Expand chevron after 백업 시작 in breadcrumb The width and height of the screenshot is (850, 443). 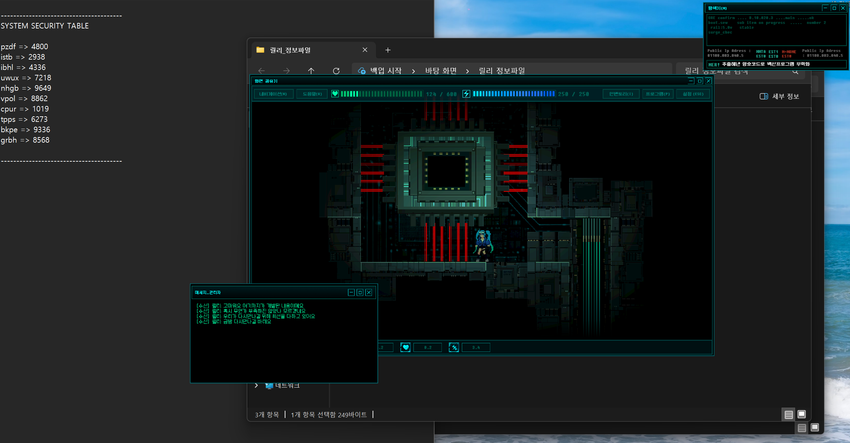coord(414,71)
